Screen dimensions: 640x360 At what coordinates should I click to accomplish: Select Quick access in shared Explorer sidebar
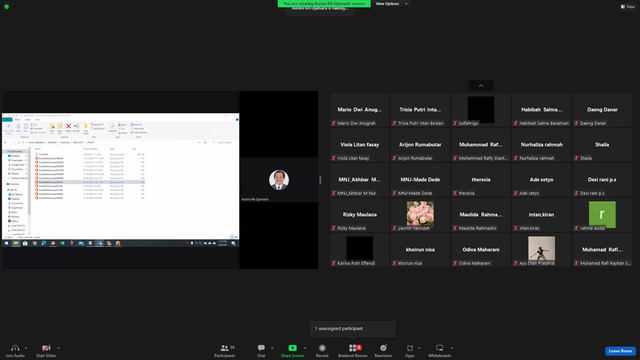coord(16,151)
